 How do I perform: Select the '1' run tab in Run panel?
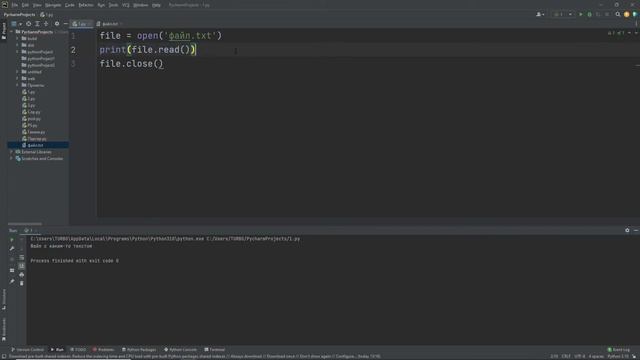[30, 231]
